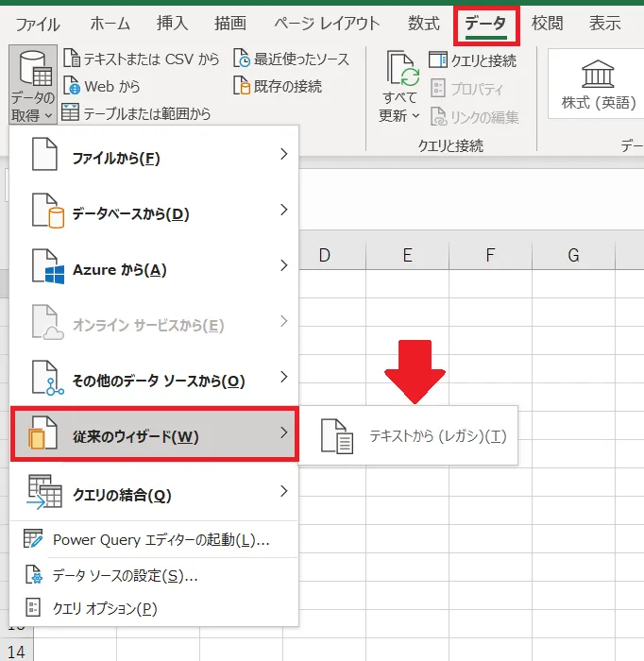
Task: Switch to the ページ レイアウト tab
Action: [x=327, y=24]
